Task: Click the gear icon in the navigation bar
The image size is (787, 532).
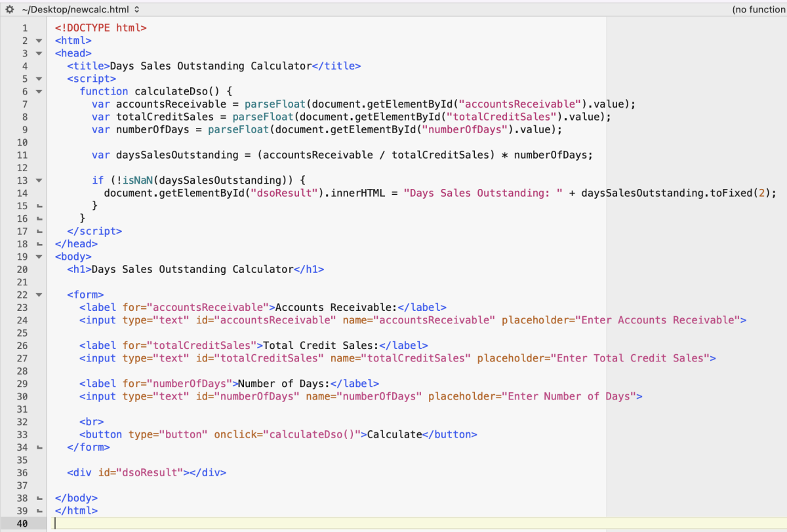Action: pos(9,10)
